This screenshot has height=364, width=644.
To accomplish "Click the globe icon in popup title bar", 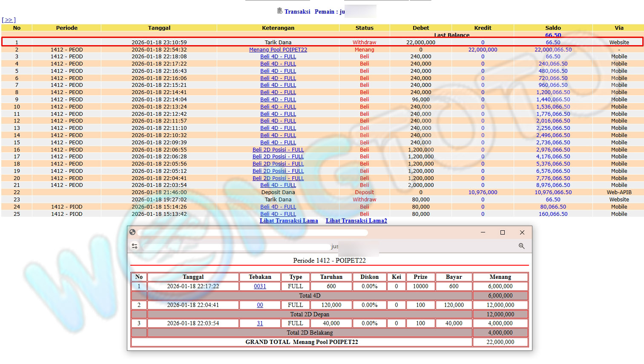I will (x=132, y=232).
